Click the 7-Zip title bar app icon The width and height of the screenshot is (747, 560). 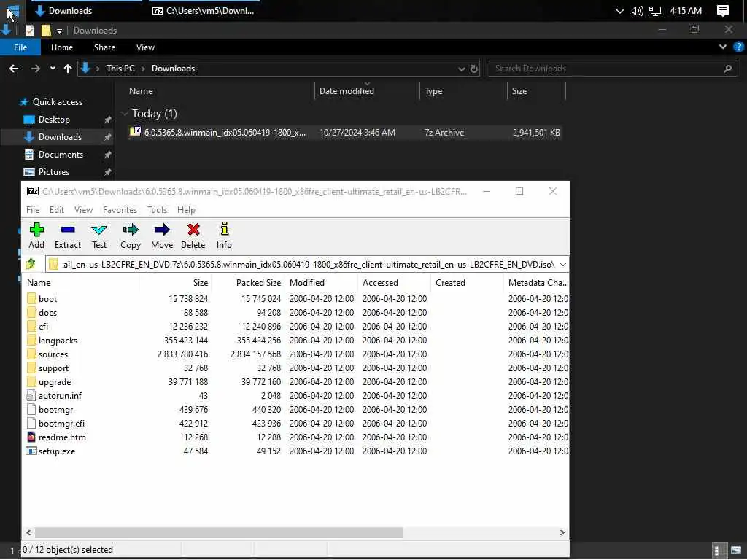pos(32,191)
